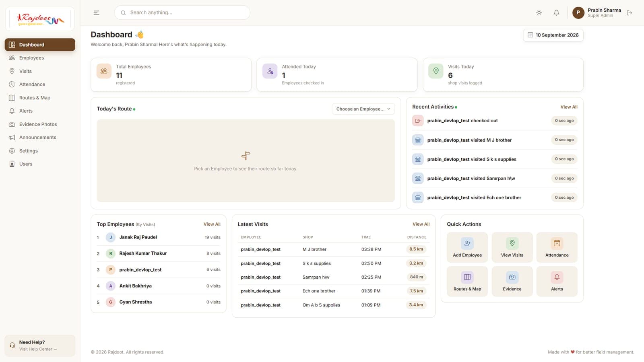Toggle the light/dark theme sun icon
The height and width of the screenshot is (362, 644).
point(539,13)
